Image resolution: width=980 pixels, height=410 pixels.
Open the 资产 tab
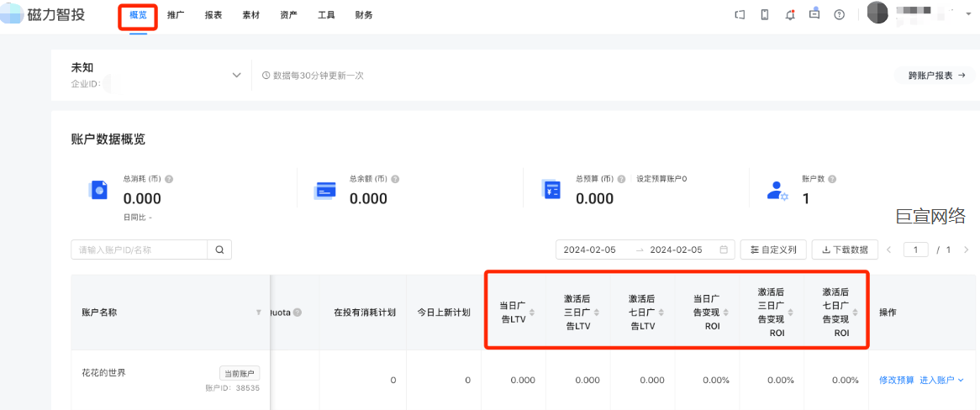(289, 15)
